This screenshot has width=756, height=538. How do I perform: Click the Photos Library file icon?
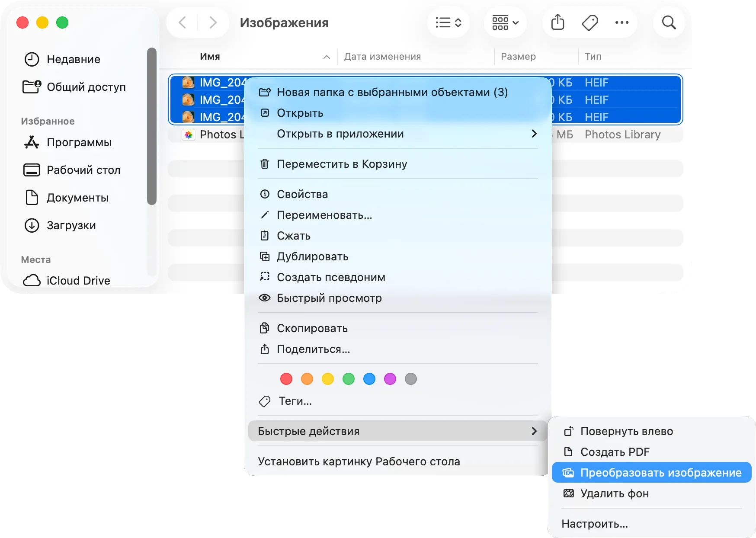[x=188, y=134]
